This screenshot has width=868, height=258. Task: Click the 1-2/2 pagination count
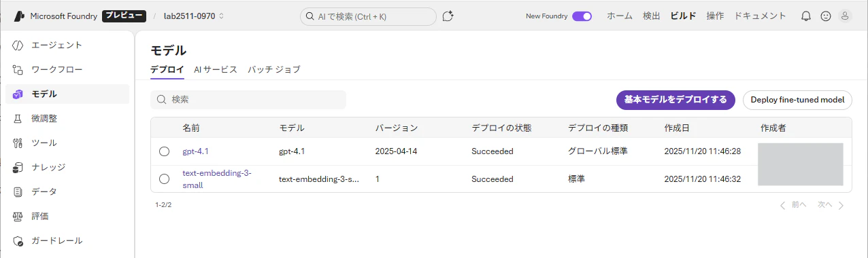(x=163, y=204)
